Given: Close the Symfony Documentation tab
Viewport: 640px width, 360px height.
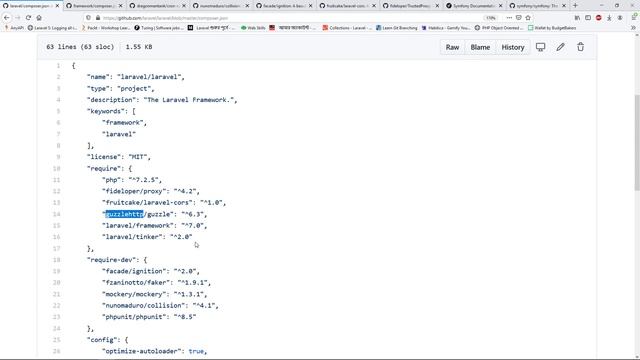Looking at the screenshot, I should pos(500,6).
